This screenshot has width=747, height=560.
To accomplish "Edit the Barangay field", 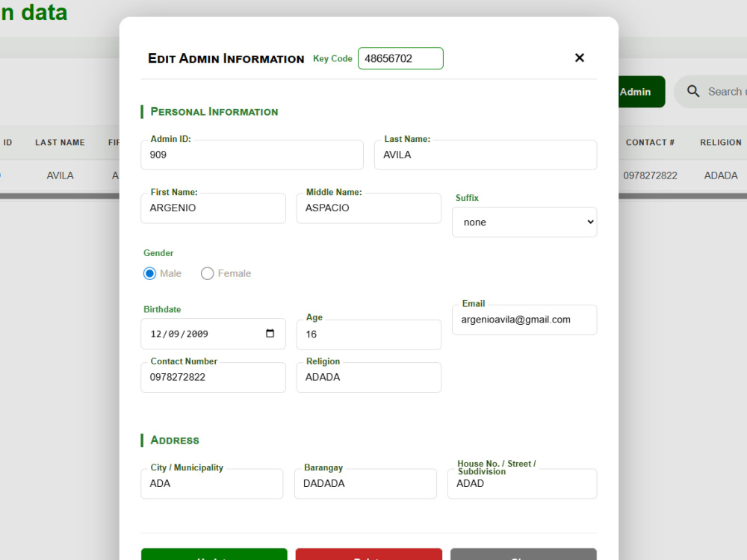I will [x=365, y=483].
